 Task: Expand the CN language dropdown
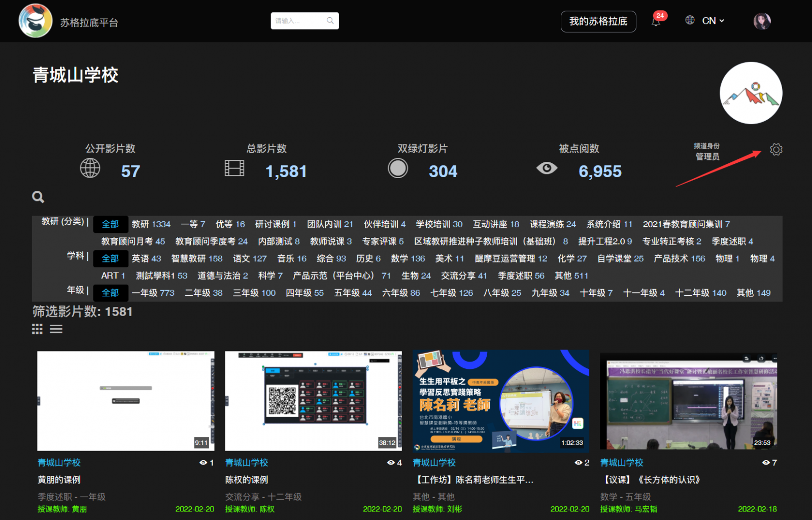click(713, 21)
